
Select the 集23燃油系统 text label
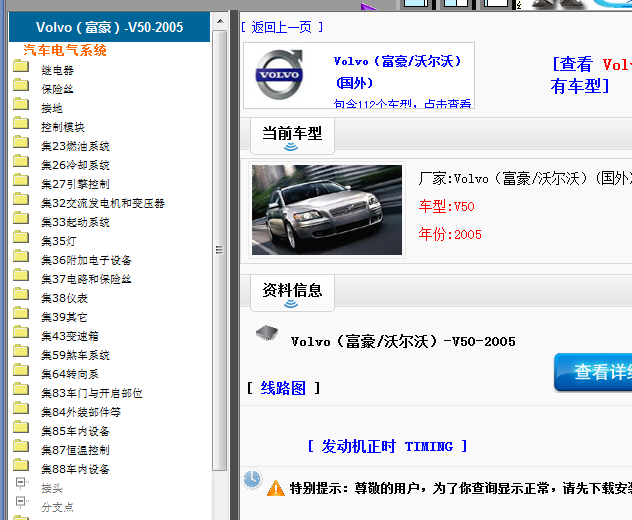point(75,146)
